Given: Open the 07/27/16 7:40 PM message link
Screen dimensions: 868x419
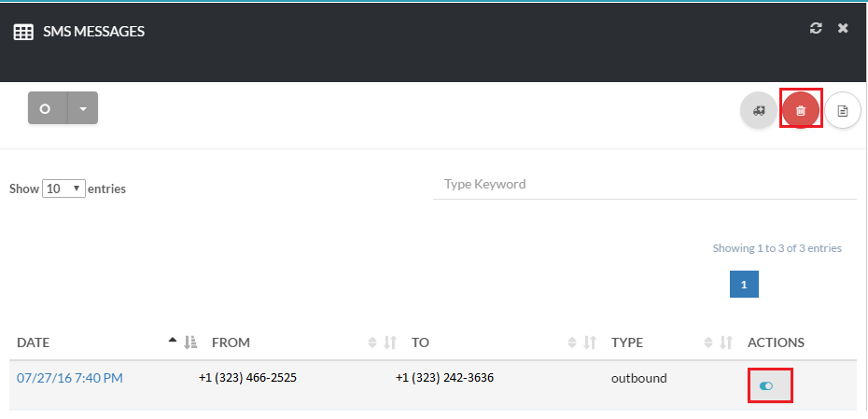Looking at the screenshot, I should point(70,378).
